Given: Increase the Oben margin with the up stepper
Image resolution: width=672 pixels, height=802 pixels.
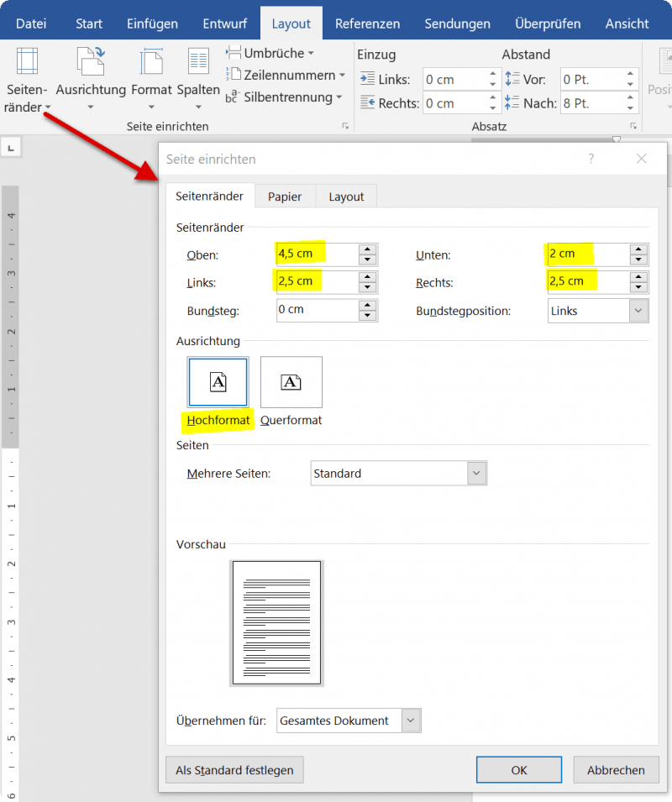Looking at the screenshot, I should point(367,249).
